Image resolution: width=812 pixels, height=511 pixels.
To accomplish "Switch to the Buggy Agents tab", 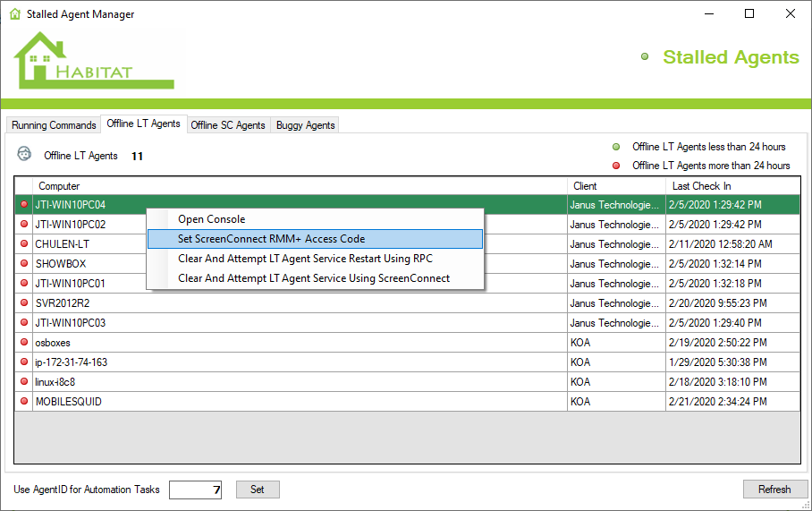I will pos(305,125).
